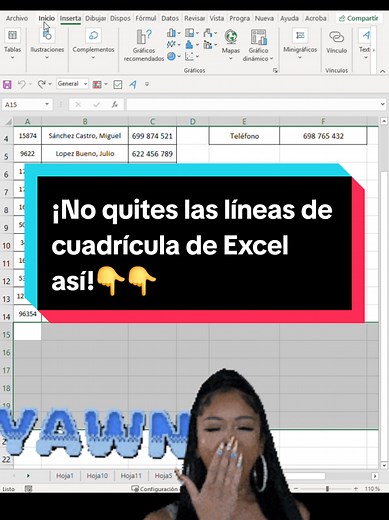Select cell containing 698 765 432

click(323, 136)
